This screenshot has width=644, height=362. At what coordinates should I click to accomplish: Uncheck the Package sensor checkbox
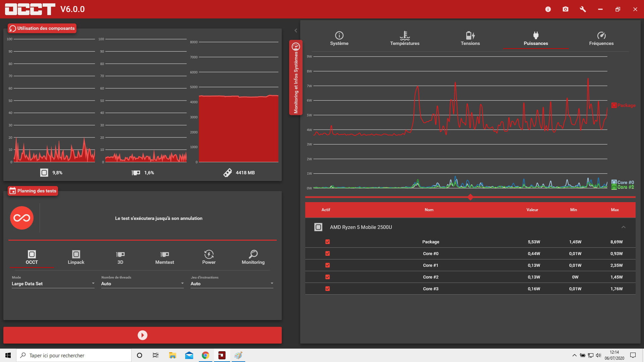point(328,242)
